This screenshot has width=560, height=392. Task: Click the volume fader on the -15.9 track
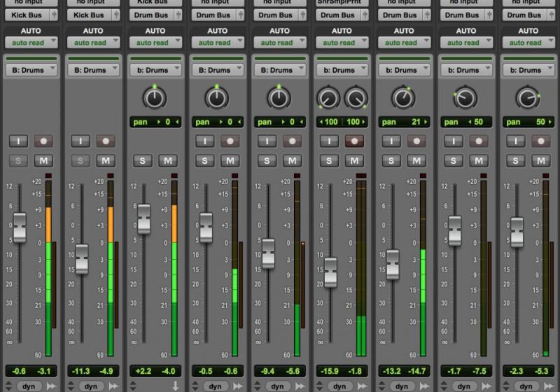pyautogui.click(x=330, y=272)
